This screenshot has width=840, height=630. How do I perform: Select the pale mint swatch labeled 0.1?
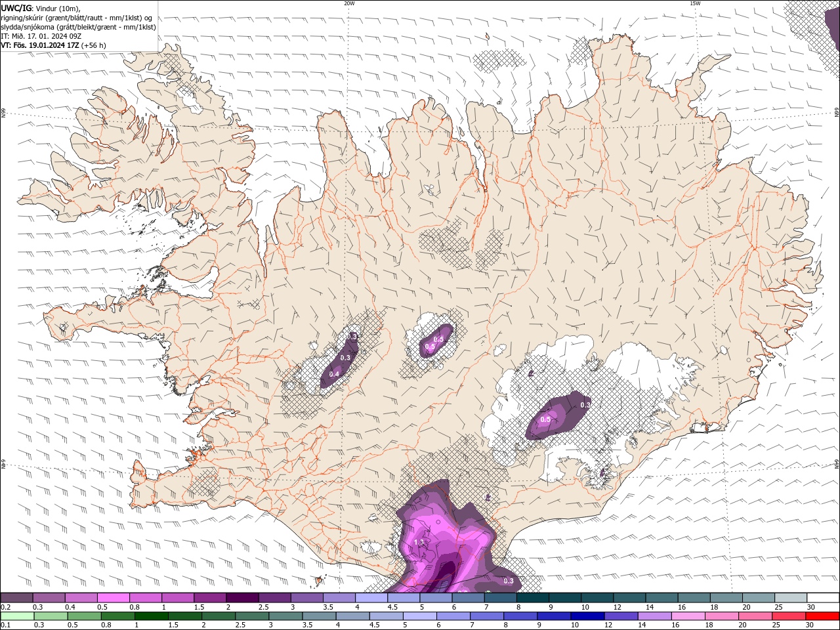click(x=17, y=616)
